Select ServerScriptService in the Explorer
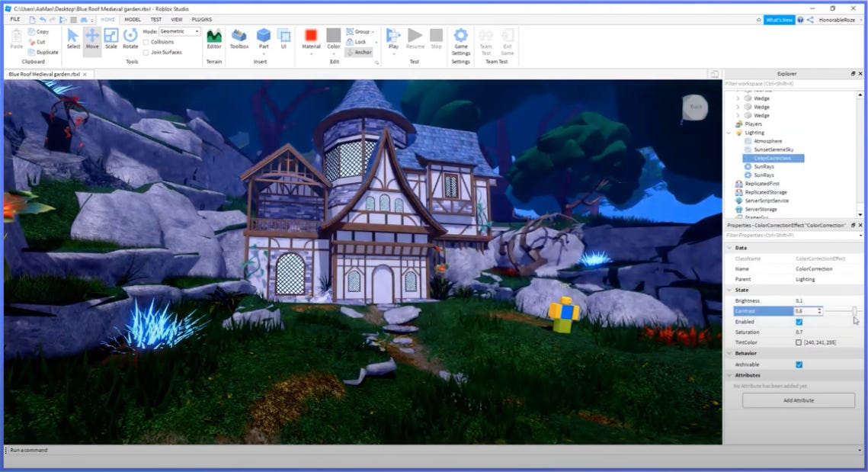This screenshot has width=868, height=472. [766, 201]
